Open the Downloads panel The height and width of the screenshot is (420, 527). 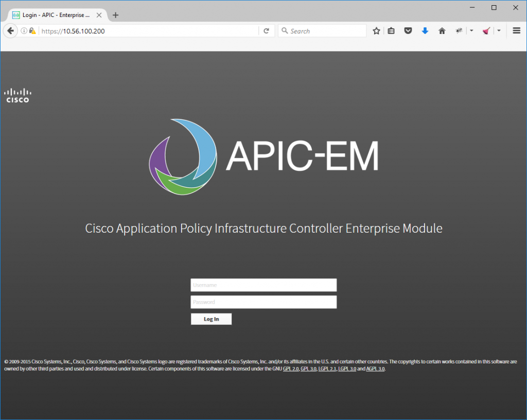[x=425, y=30]
